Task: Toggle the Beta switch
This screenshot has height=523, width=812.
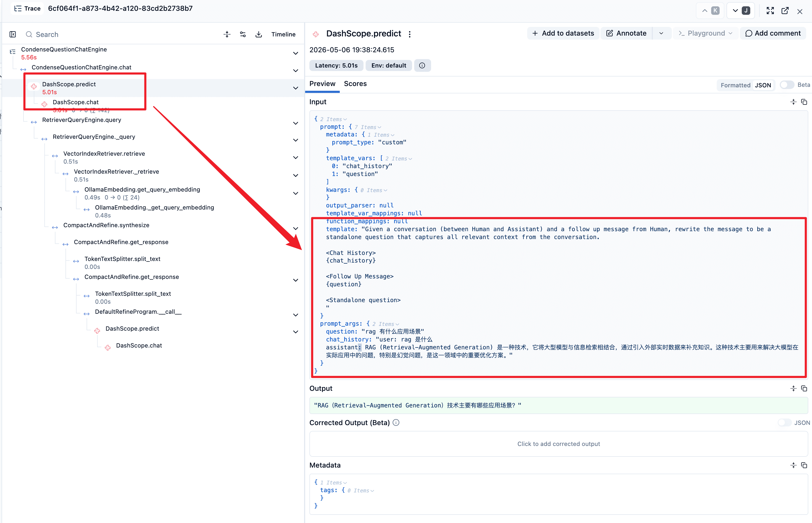Action: click(787, 85)
